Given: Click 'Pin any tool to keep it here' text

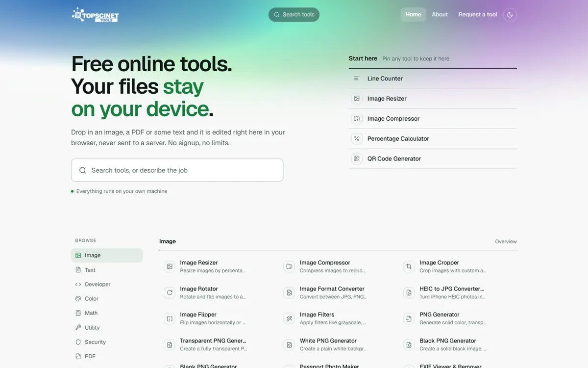Looking at the screenshot, I should click(416, 58).
